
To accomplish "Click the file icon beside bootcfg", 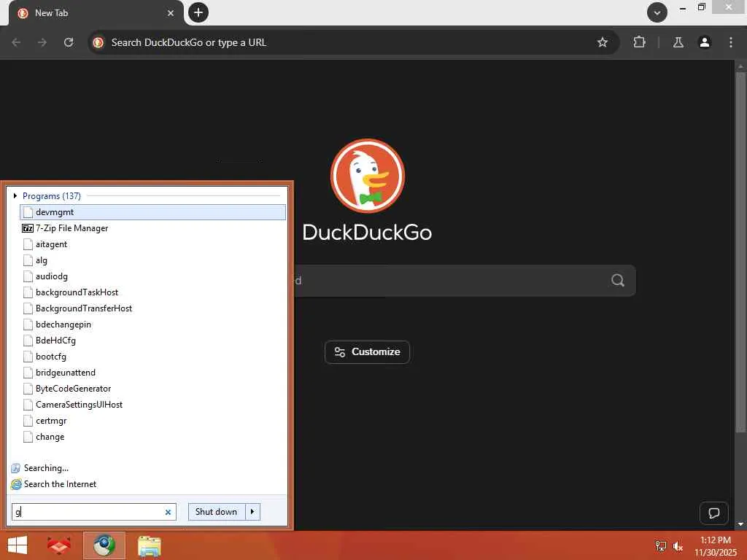I will [28, 357].
